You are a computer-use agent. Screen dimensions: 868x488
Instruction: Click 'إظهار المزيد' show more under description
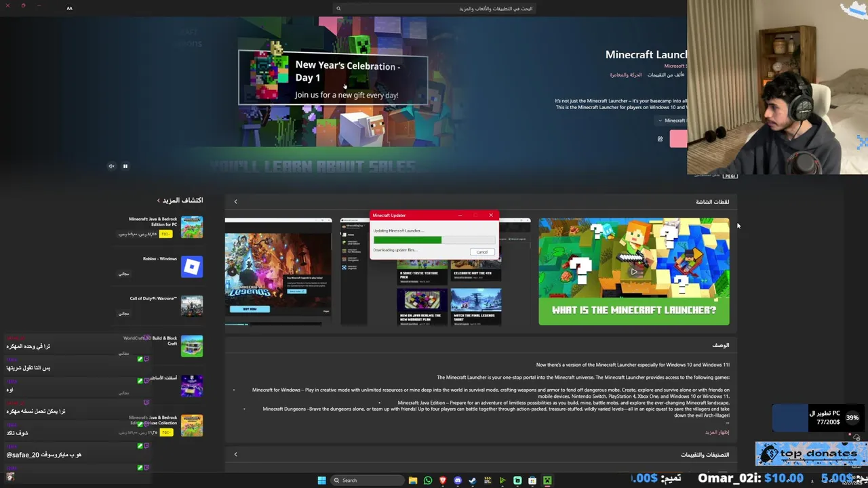click(x=717, y=432)
